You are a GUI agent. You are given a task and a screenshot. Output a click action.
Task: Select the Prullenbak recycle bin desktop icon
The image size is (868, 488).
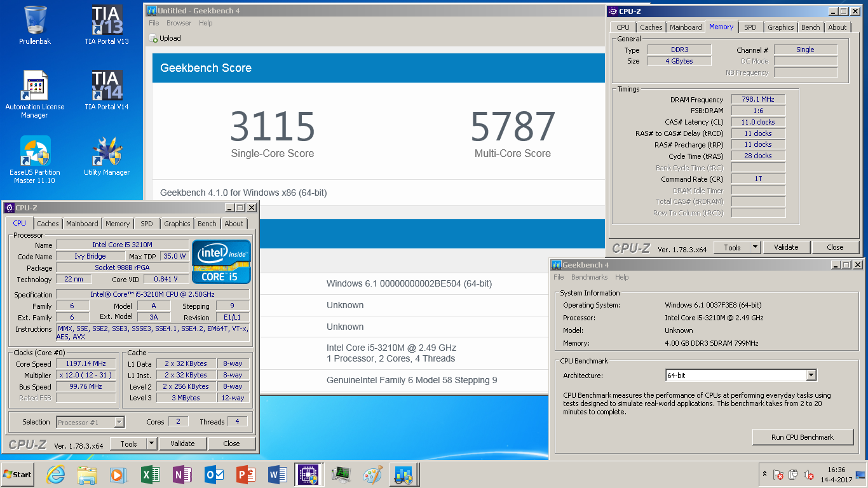35,25
